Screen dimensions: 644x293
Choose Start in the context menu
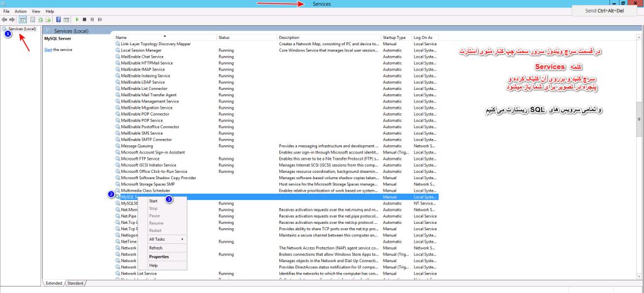153,201
